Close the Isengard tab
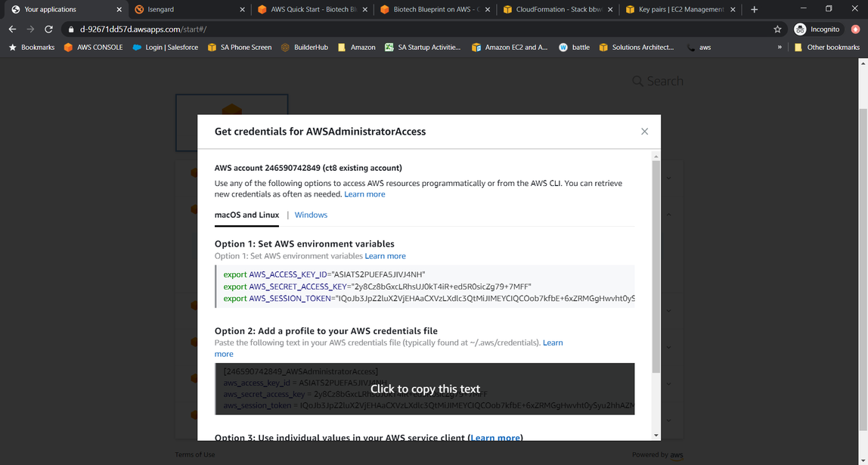868x465 pixels. [242, 9]
